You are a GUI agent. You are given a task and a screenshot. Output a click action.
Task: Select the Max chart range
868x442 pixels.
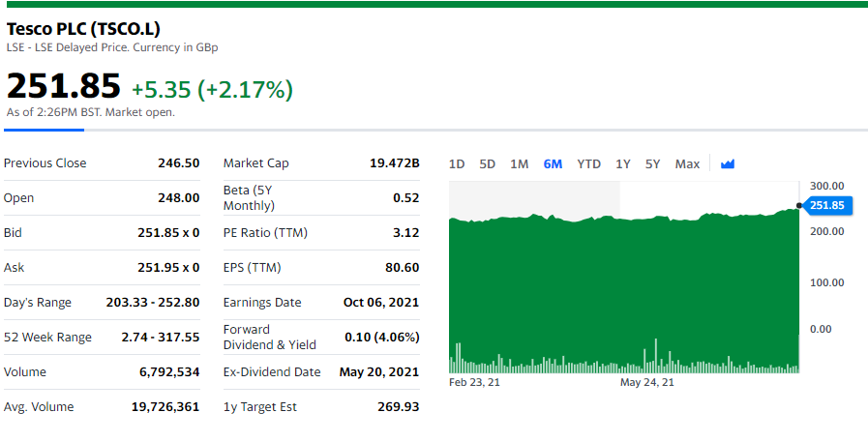click(687, 163)
